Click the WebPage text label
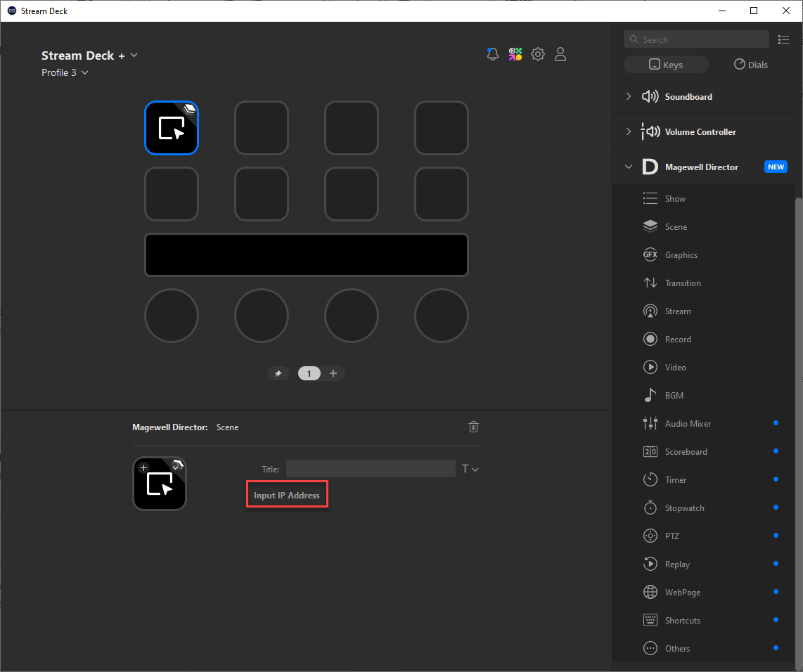The width and height of the screenshot is (803, 672). [x=683, y=592]
